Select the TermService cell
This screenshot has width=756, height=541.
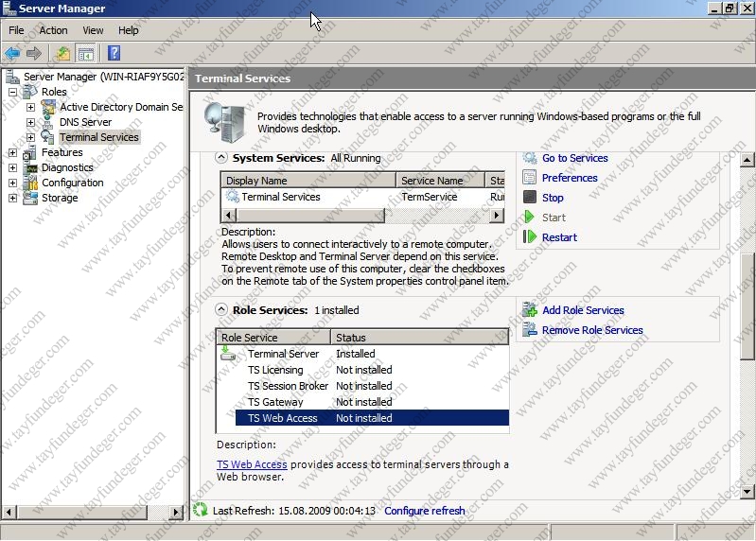430,197
